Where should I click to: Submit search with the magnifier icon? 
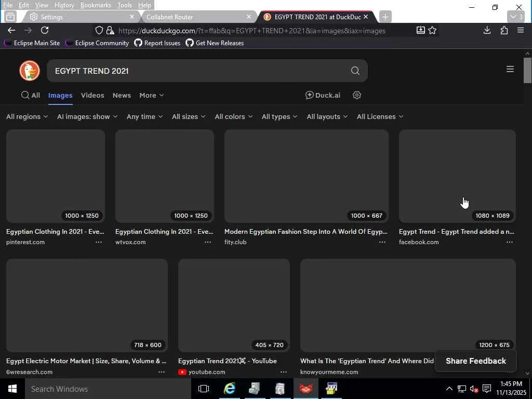tap(355, 71)
